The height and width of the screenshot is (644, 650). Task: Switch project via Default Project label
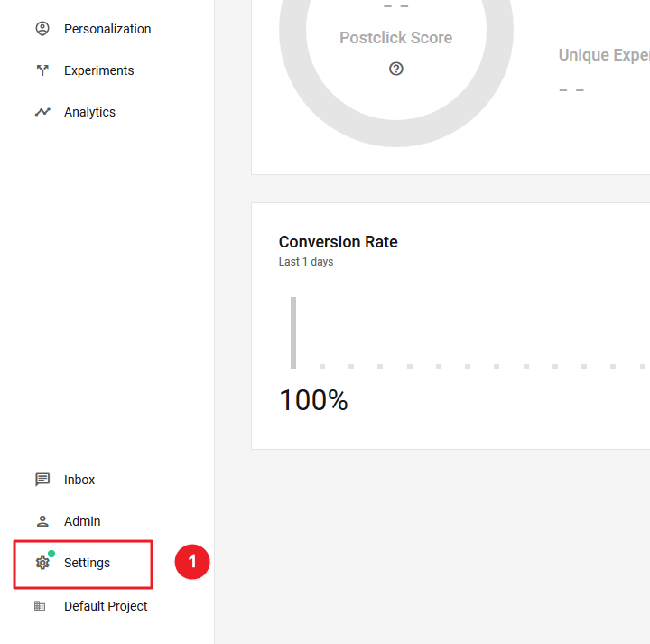click(106, 606)
